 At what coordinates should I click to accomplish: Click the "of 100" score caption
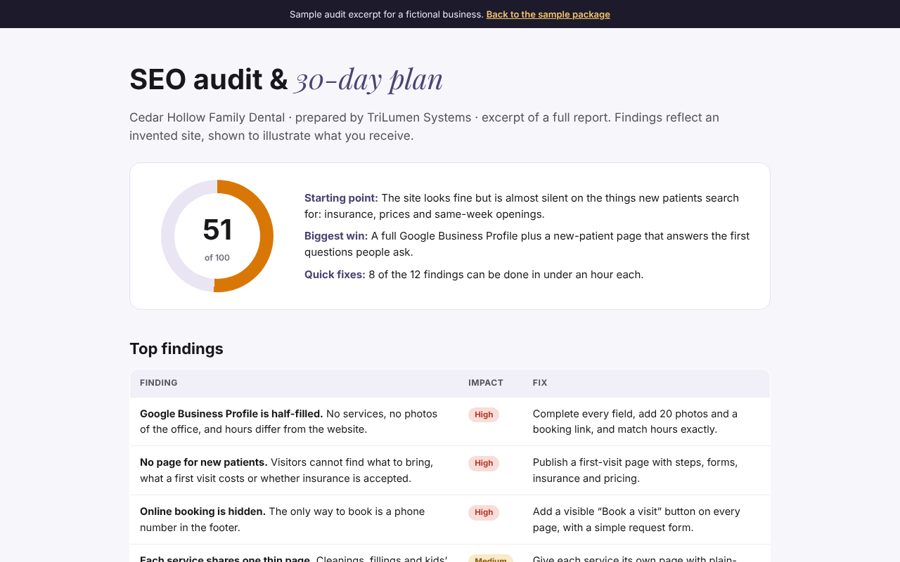(217, 258)
